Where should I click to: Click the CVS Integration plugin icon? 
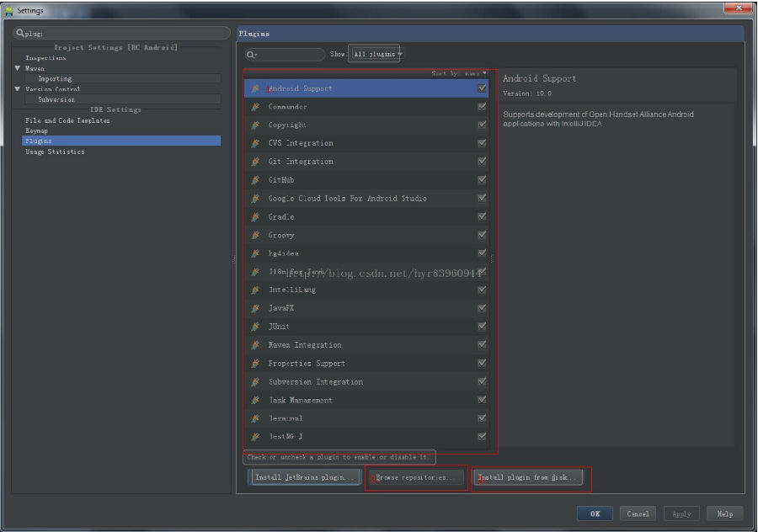pos(255,143)
